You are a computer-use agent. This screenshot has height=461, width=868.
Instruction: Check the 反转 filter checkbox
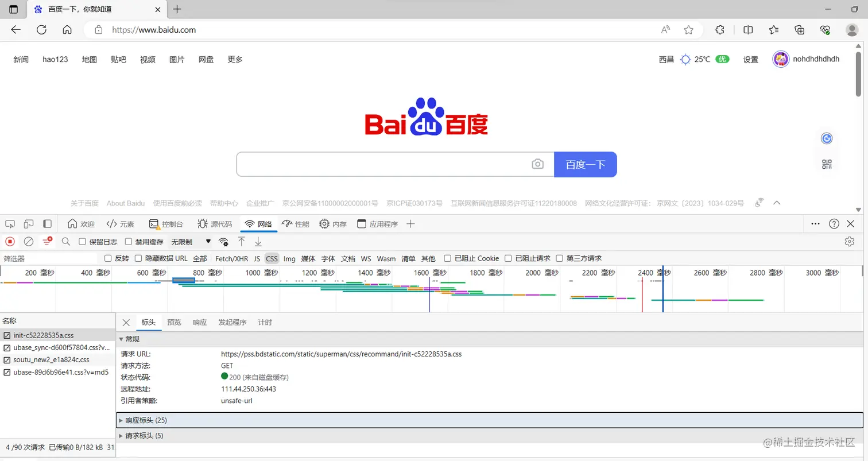[108, 258]
